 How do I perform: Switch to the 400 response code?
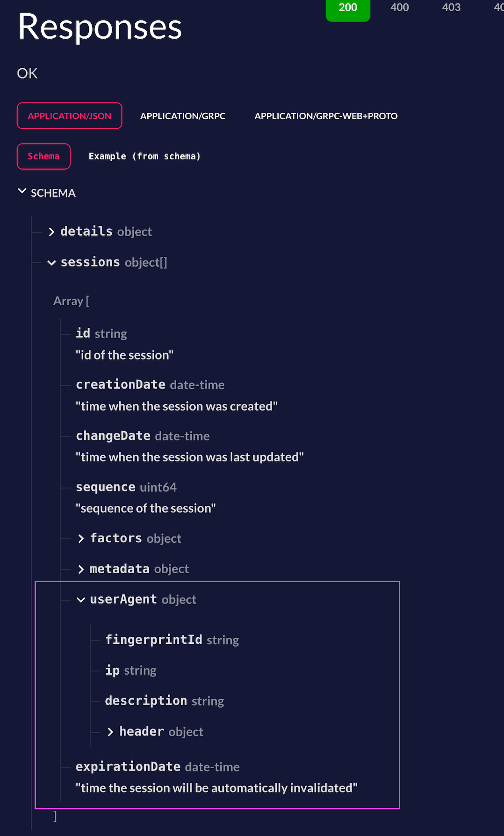[400, 7]
